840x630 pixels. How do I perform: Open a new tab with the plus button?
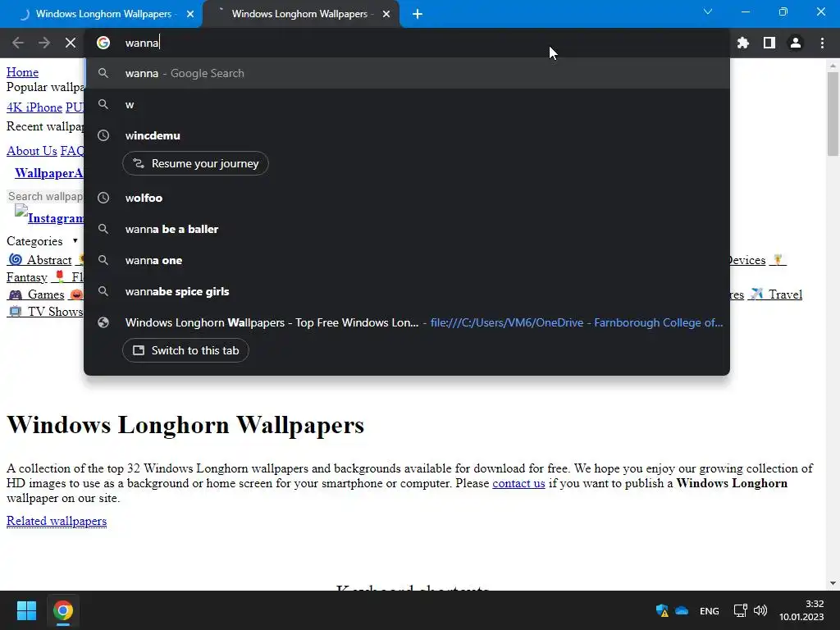click(418, 14)
